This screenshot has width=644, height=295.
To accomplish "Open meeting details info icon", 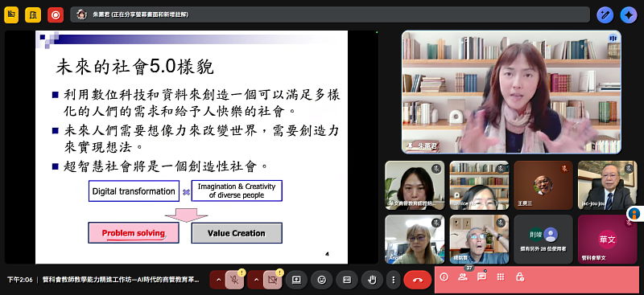I will coord(444,277).
